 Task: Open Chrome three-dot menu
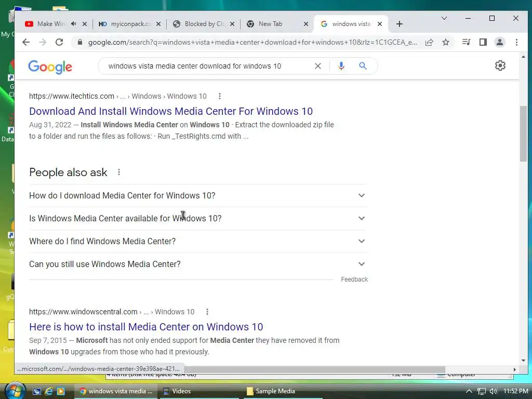click(x=516, y=42)
